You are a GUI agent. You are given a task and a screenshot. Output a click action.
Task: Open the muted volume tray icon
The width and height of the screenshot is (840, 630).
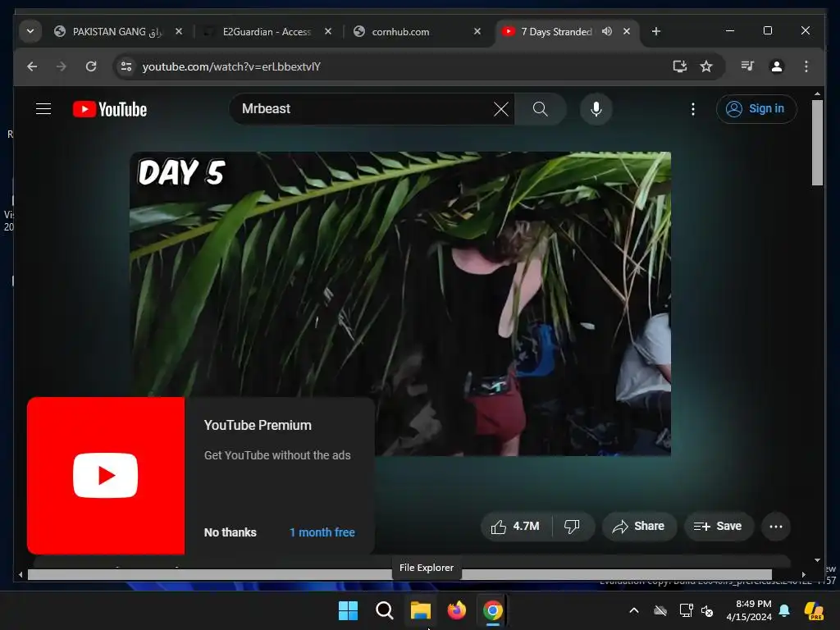(707, 610)
